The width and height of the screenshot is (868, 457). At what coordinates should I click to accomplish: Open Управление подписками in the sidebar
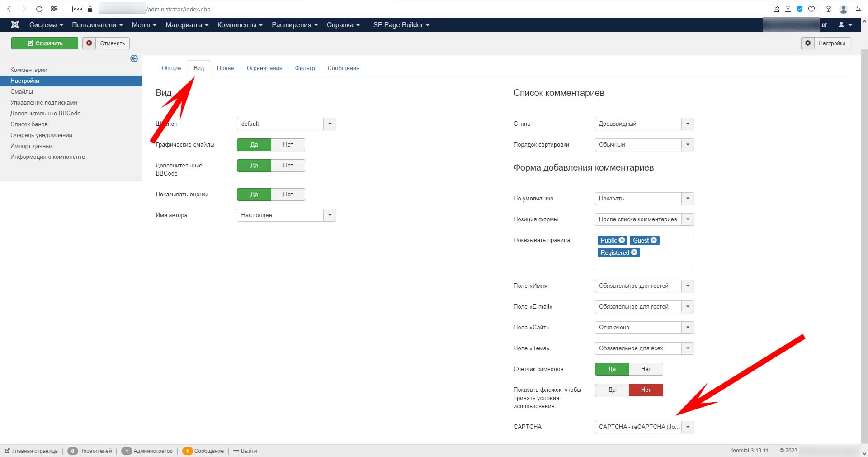click(44, 103)
